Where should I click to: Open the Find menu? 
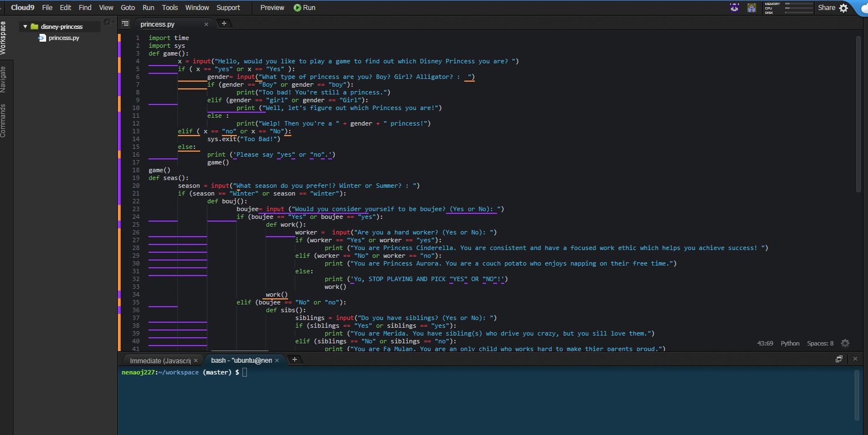(x=85, y=8)
